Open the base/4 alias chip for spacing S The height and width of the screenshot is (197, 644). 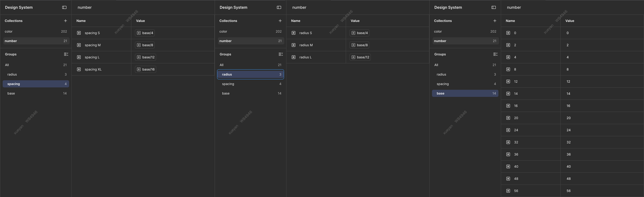point(145,33)
